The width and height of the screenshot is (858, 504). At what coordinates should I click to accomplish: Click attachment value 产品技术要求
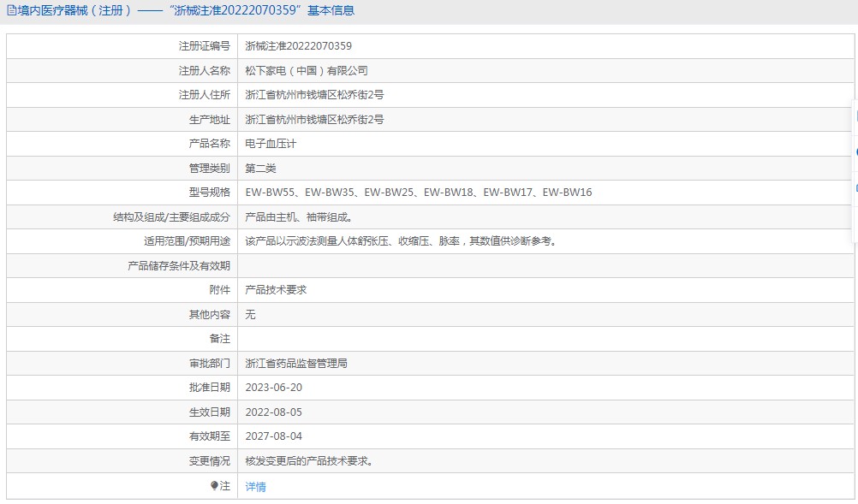click(x=276, y=290)
